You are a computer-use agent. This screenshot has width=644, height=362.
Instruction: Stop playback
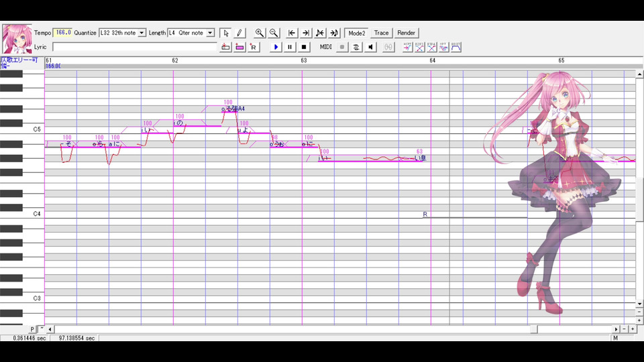coord(303,47)
